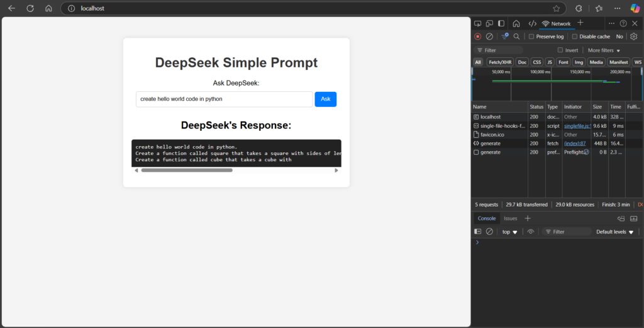Activate DevTools inspect element tool
Image resolution: width=644 pixels, height=328 pixels.
(x=478, y=23)
